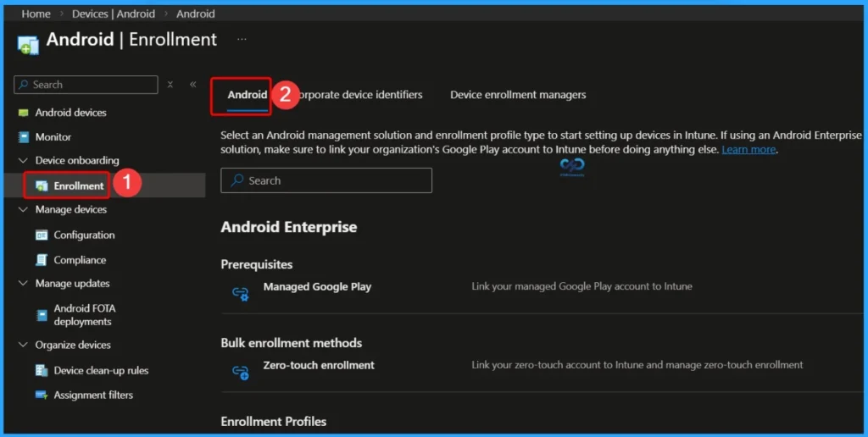Select Monitor in sidebar
Screen dimensions: 868x437
(53, 137)
